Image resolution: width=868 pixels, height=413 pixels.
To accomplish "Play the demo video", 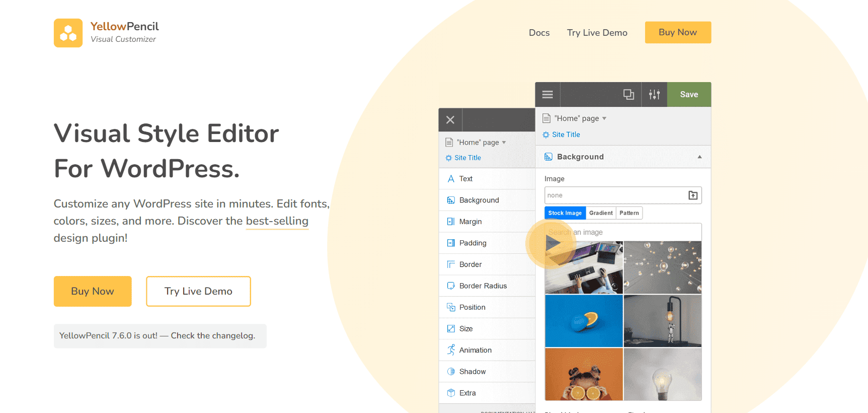I will (552, 244).
